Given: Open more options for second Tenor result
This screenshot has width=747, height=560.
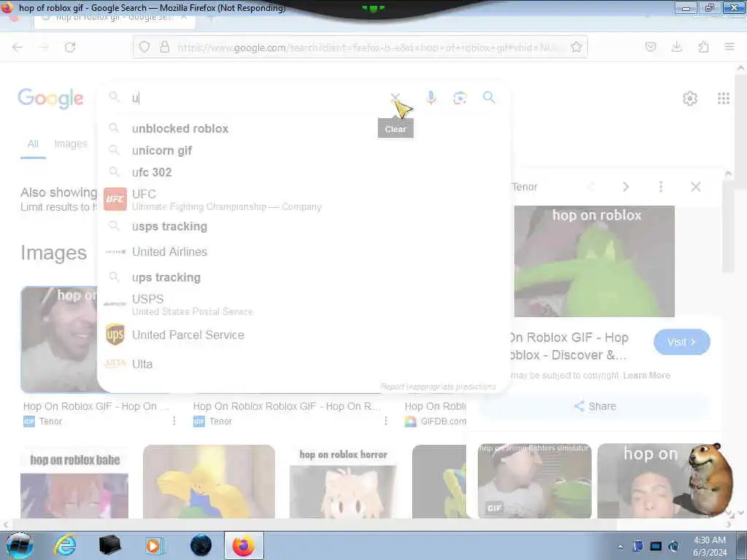Looking at the screenshot, I should pos(385,421).
